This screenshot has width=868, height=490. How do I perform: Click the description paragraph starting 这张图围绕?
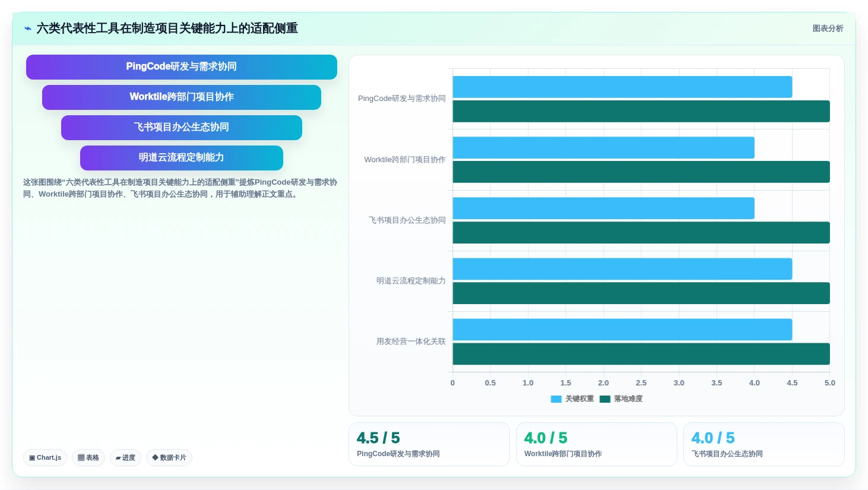[x=180, y=188]
